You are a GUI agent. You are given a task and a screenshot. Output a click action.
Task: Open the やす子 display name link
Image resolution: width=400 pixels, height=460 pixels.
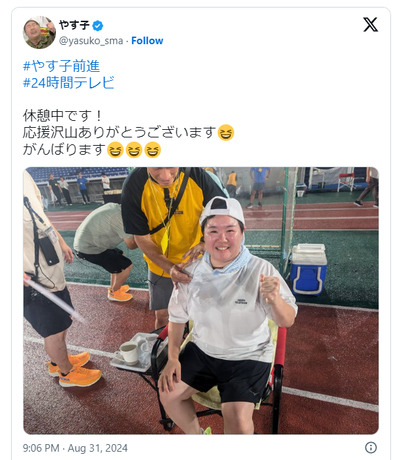(74, 25)
